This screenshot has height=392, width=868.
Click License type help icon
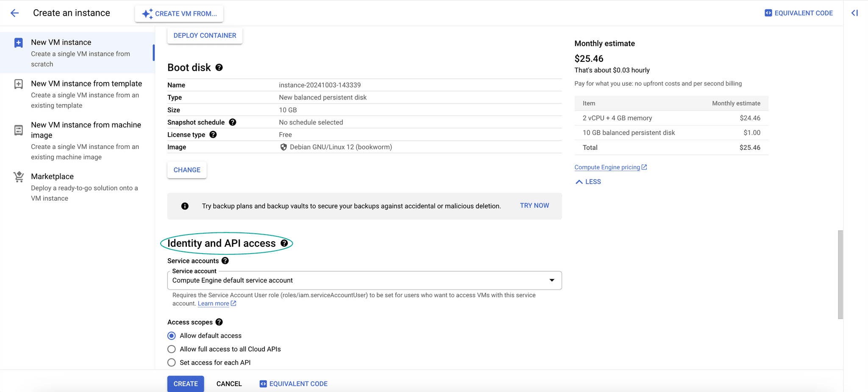[213, 135]
